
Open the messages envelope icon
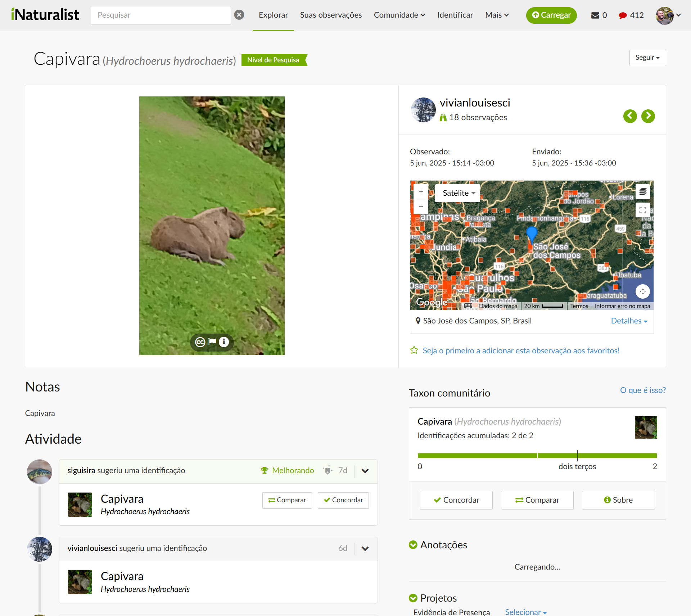[595, 15]
